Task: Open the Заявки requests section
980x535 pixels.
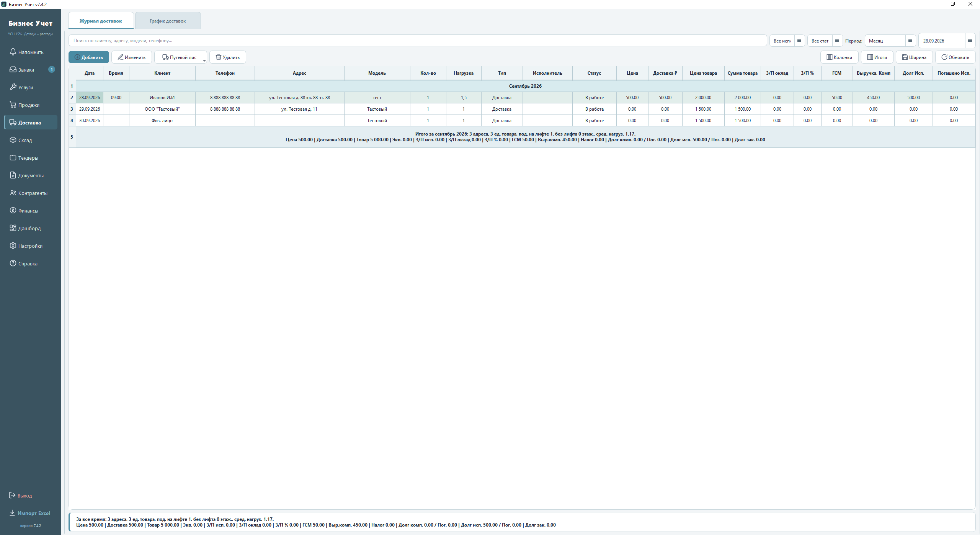Action: [x=31, y=70]
